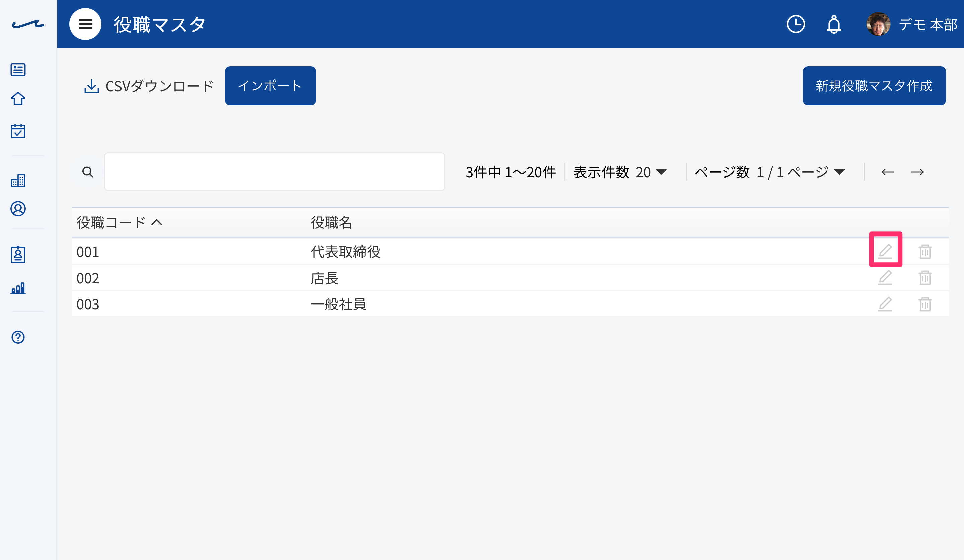The height and width of the screenshot is (560, 964).
Task: Open the help question mark icon
Action: point(18,337)
